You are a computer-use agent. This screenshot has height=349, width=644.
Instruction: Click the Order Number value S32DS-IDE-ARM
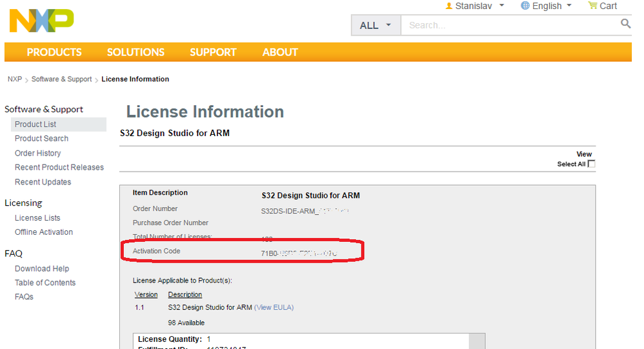pyautogui.click(x=305, y=211)
